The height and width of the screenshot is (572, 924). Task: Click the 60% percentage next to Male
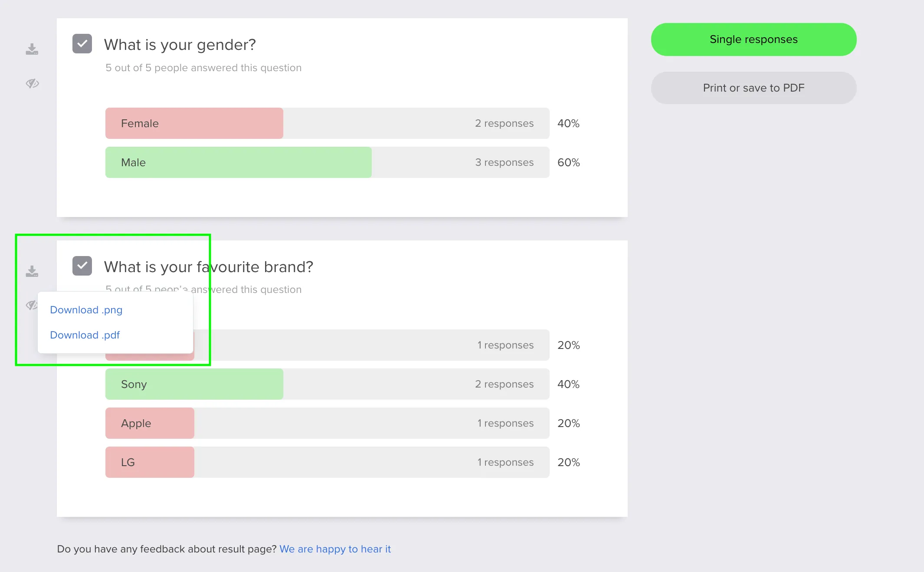click(568, 162)
